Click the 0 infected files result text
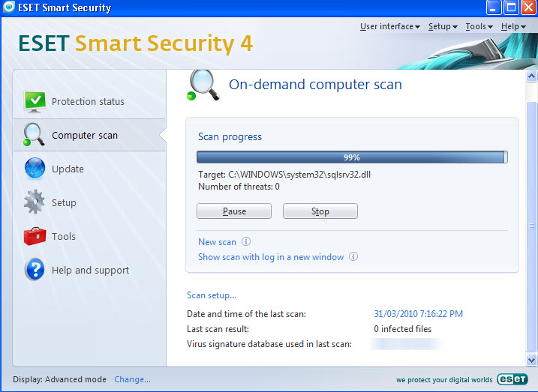This screenshot has height=392, width=538. pos(402,329)
